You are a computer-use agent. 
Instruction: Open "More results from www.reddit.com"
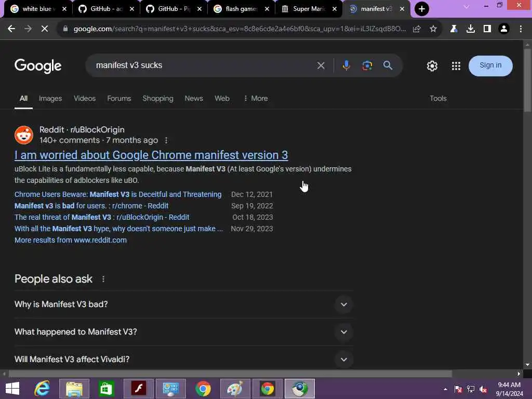71,240
